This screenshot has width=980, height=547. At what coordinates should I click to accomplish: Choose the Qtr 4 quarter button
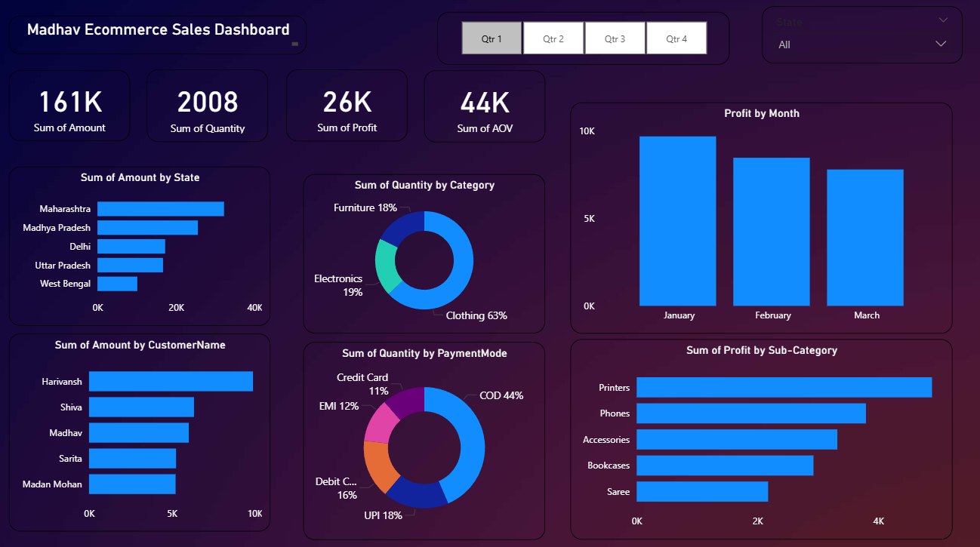click(x=676, y=38)
